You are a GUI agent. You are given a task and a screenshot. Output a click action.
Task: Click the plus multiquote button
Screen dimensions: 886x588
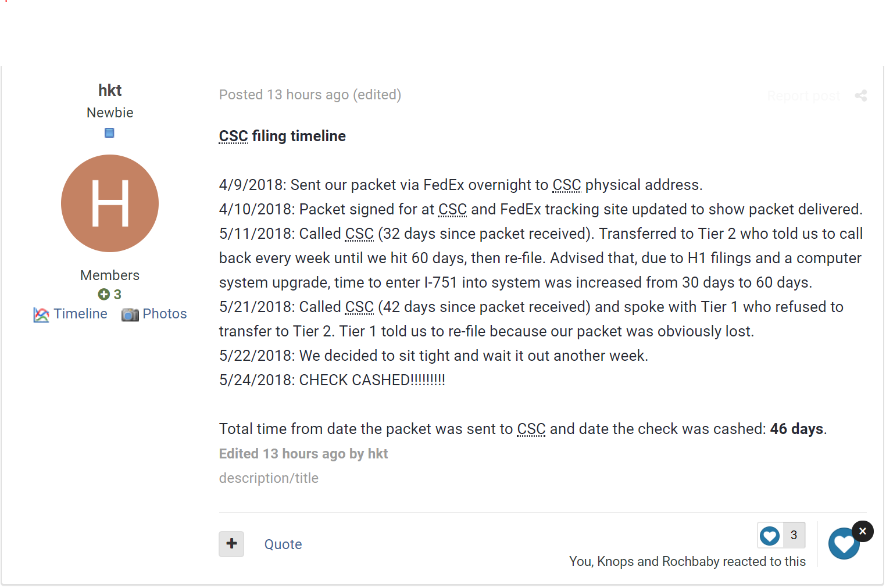point(231,544)
